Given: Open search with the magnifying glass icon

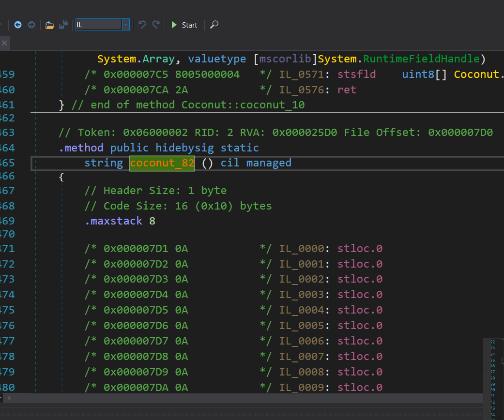Looking at the screenshot, I should [x=214, y=25].
